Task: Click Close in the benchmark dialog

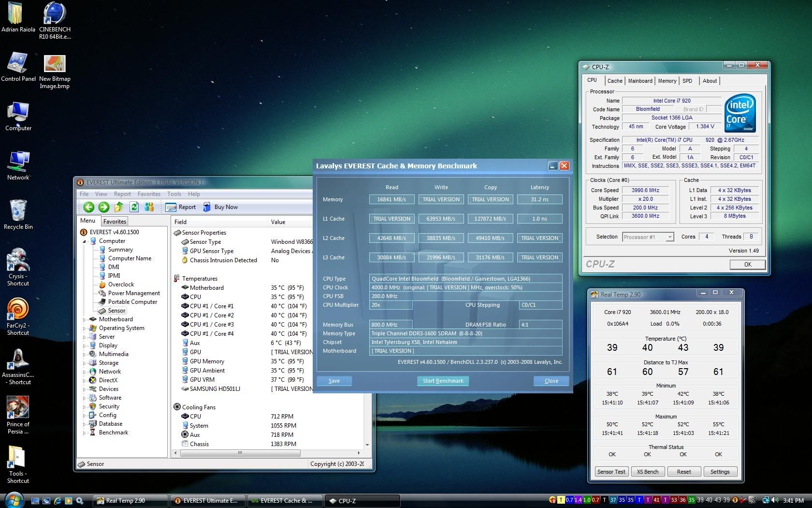Action: pyautogui.click(x=551, y=381)
